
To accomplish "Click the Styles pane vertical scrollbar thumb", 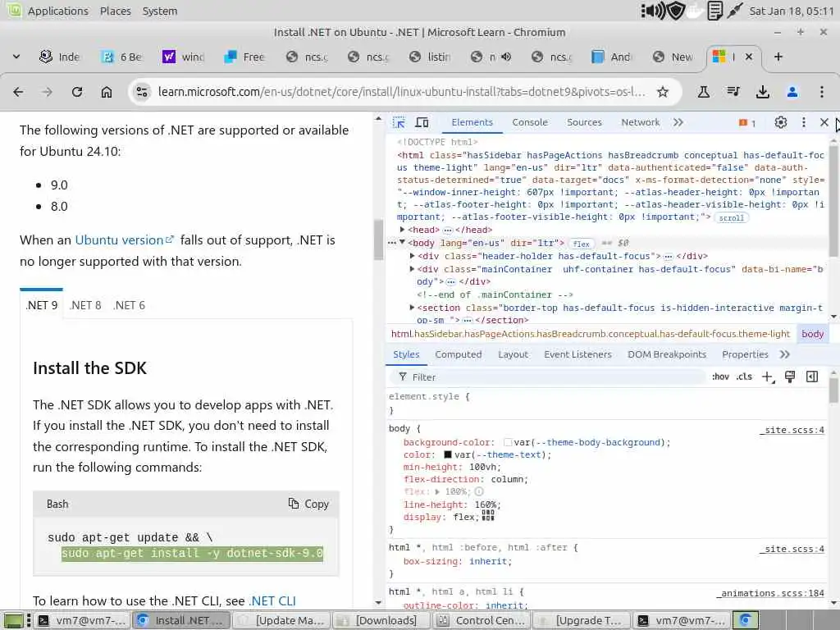I will coord(833,390).
